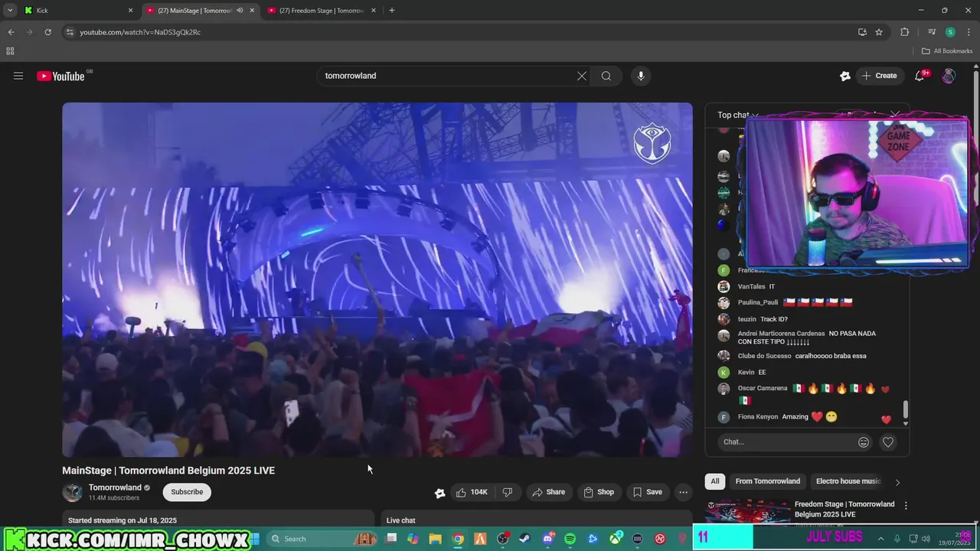Screen dimensions: 980x551
Task: Show hidden system tray icons
Action: pos(880,539)
